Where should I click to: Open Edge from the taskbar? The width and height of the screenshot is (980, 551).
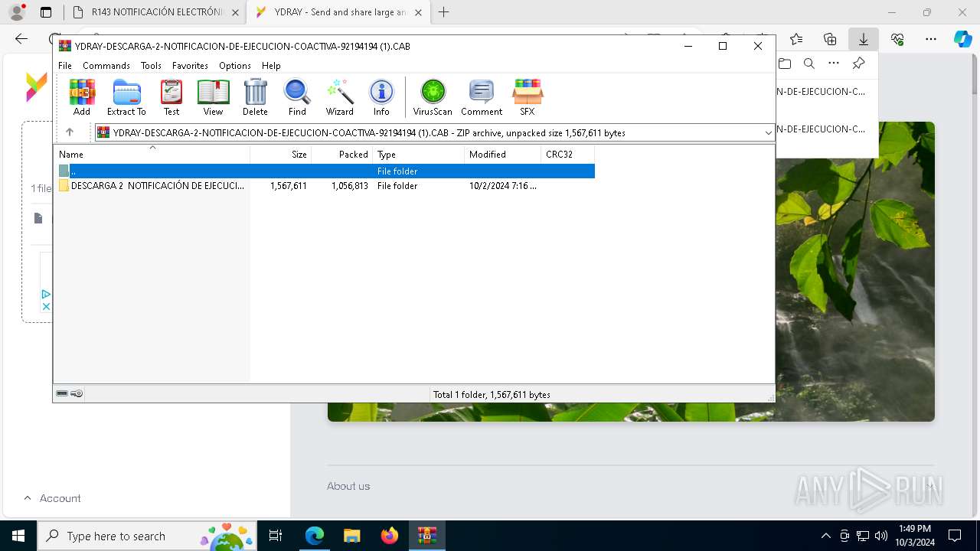click(315, 536)
